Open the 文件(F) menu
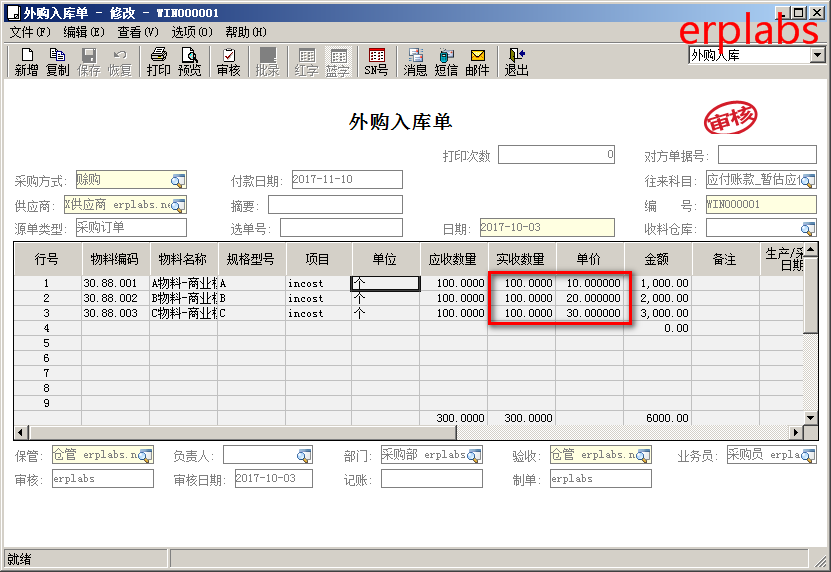The width and height of the screenshot is (831, 572). 30,32
